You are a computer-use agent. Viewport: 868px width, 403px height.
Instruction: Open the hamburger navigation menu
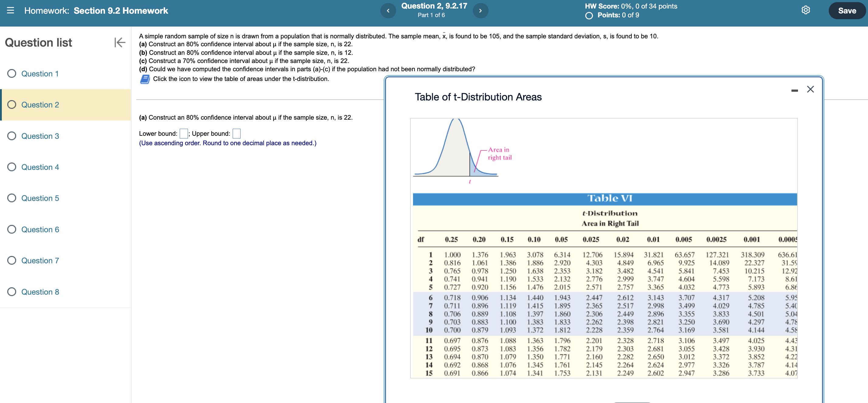tap(10, 10)
